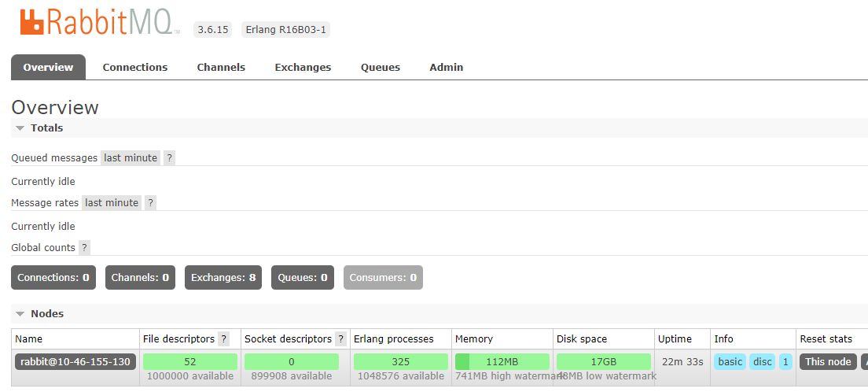Click the Channels: 0 count button

tap(140, 277)
